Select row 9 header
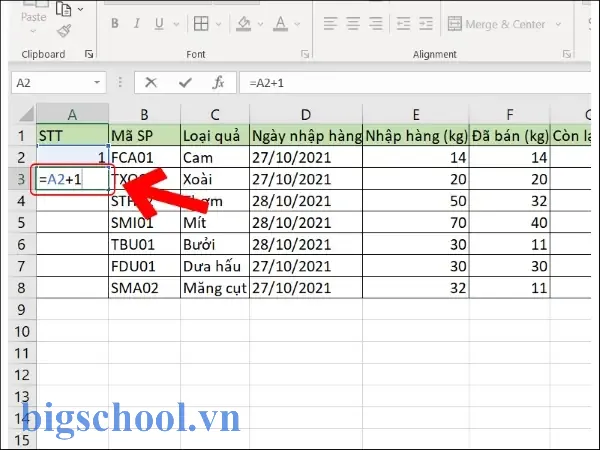 [x=22, y=309]
